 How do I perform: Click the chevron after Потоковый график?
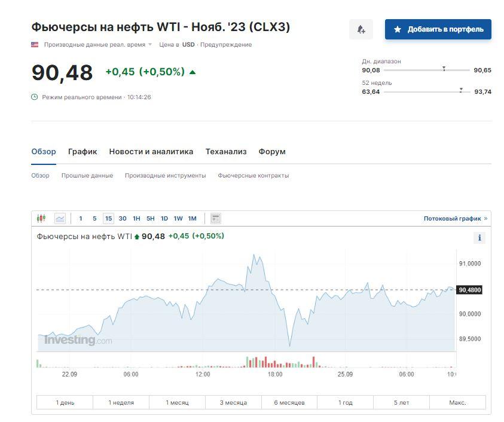(485, 218)
